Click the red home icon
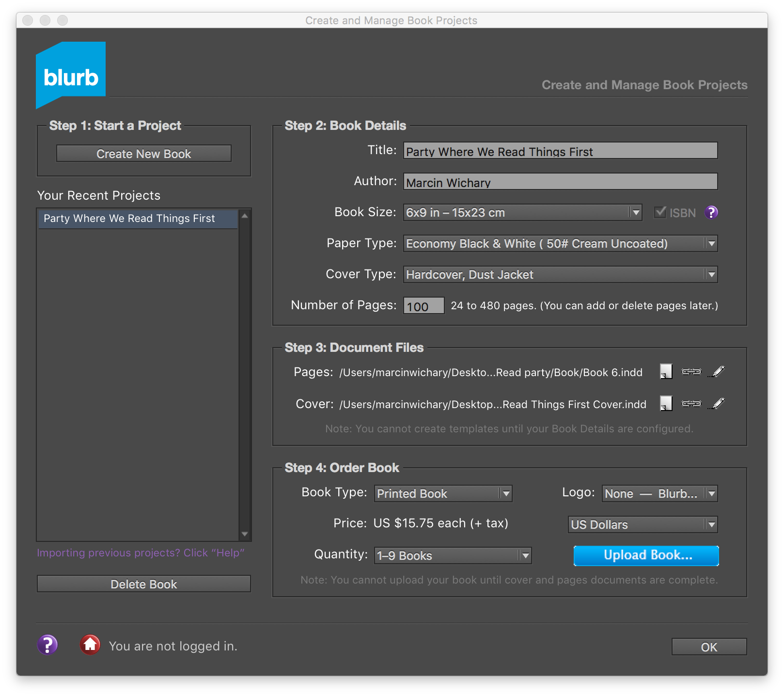The height and width of the screenshot is (696, 784). coord(90,645)
